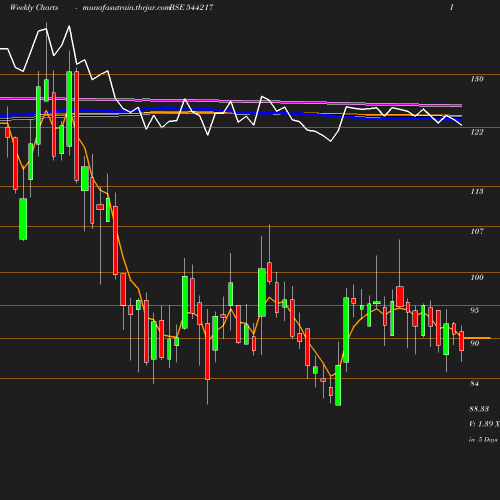Click the 84 price axis label

(474, 383)
